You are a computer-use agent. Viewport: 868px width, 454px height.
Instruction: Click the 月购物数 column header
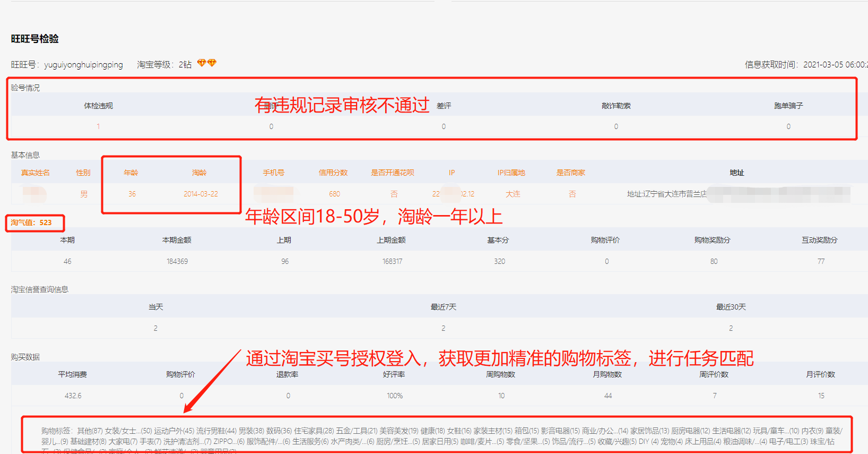pos(607,374)
